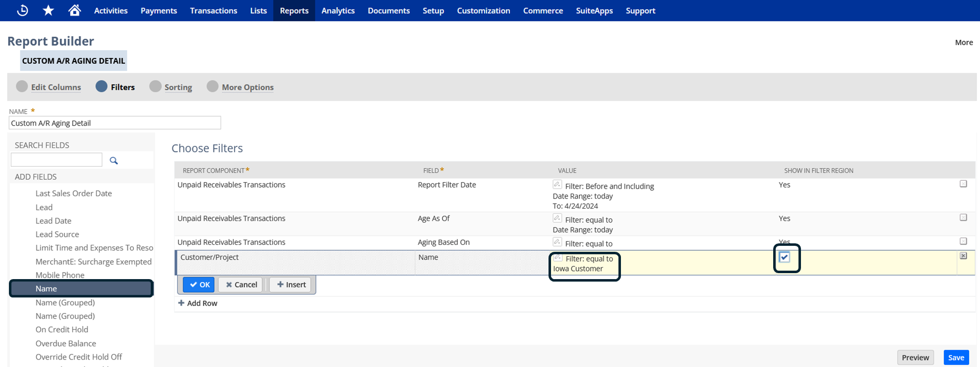Open the Support menu

click(x=640, y=10)
